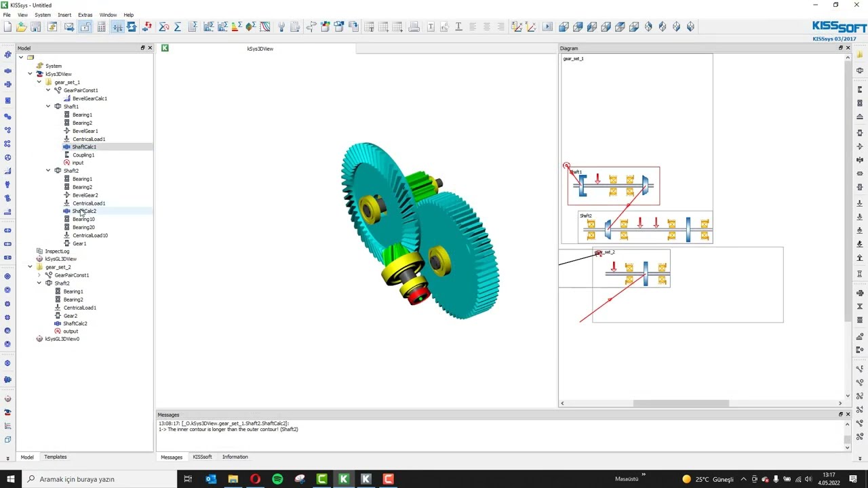Create a new file with the toolbar icon
Screen dimensions: 868x488
pyautogui.click(x=7, y=27)
